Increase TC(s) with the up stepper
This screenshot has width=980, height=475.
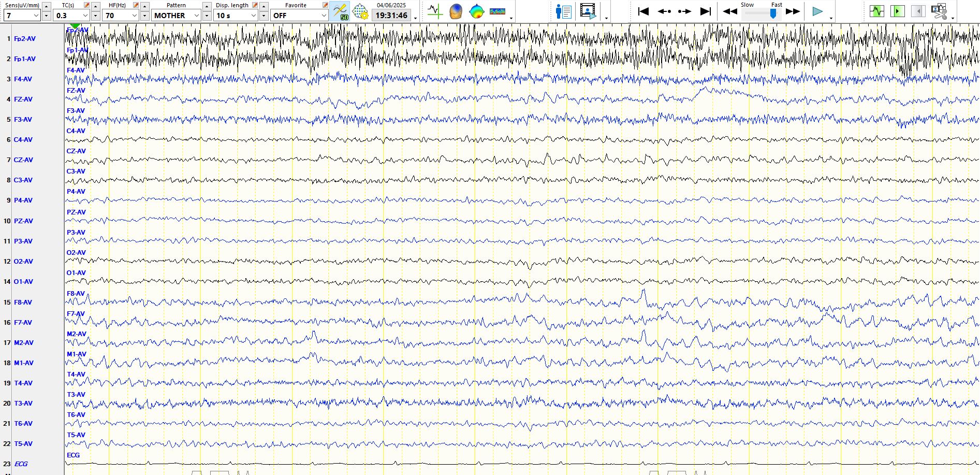pos(95,6)
